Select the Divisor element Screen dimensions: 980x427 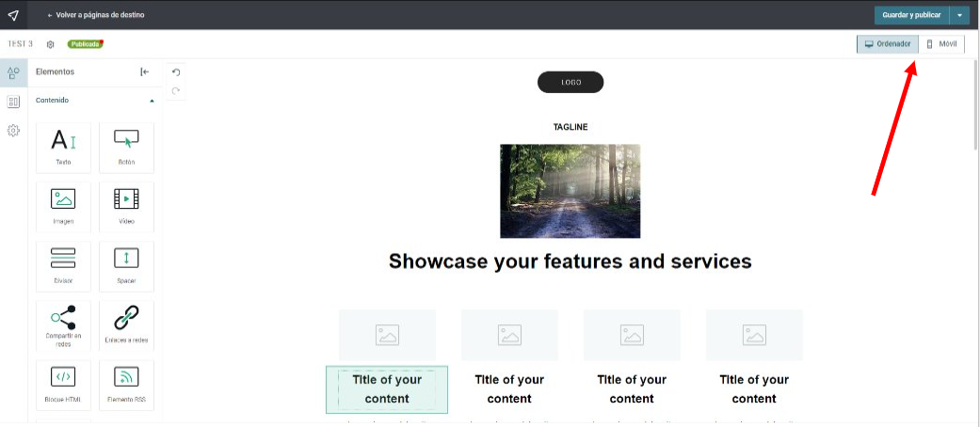point(64,266)
